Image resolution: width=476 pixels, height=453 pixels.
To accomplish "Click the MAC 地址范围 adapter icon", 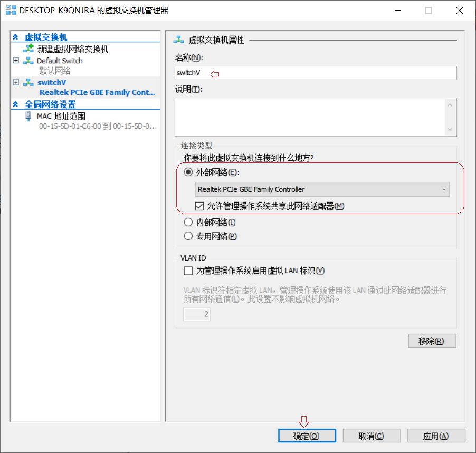I will pyautogui.click(x=28, y=116).
